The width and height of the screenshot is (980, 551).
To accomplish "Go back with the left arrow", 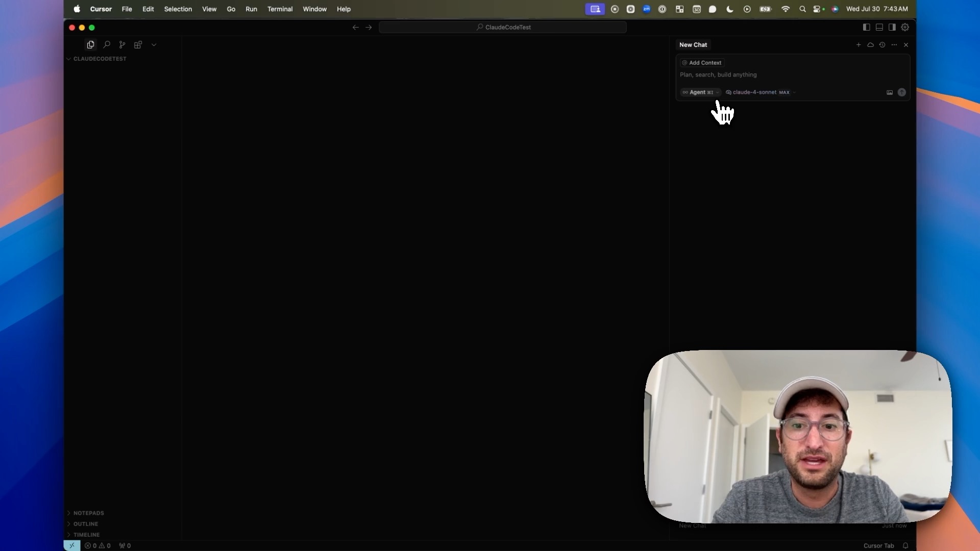I will (x=356, y=27).
